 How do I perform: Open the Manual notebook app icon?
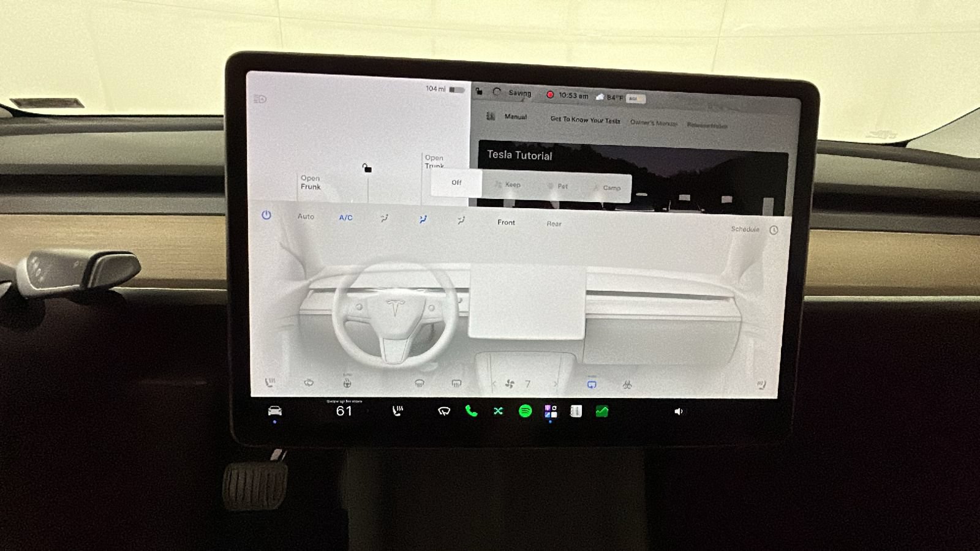tap(576, 411)
